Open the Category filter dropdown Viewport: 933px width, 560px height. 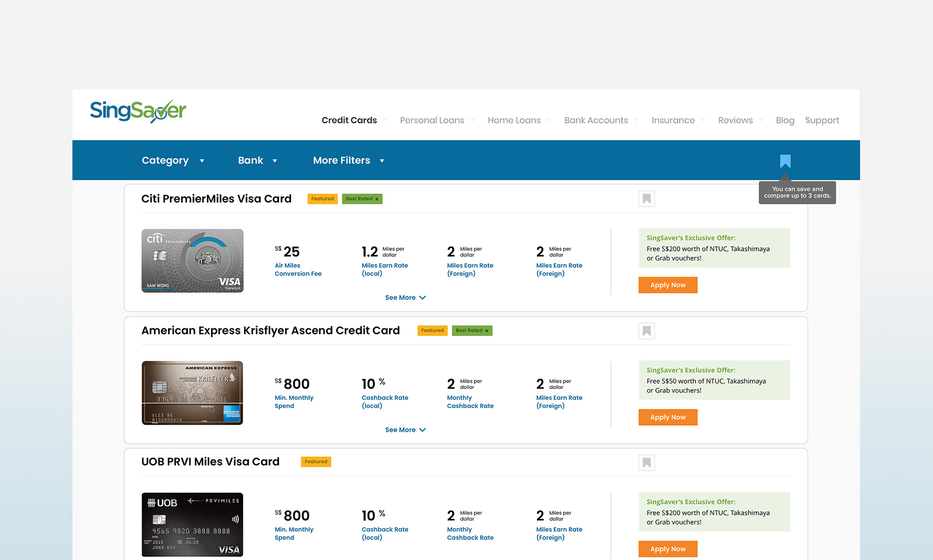(173, 160)
